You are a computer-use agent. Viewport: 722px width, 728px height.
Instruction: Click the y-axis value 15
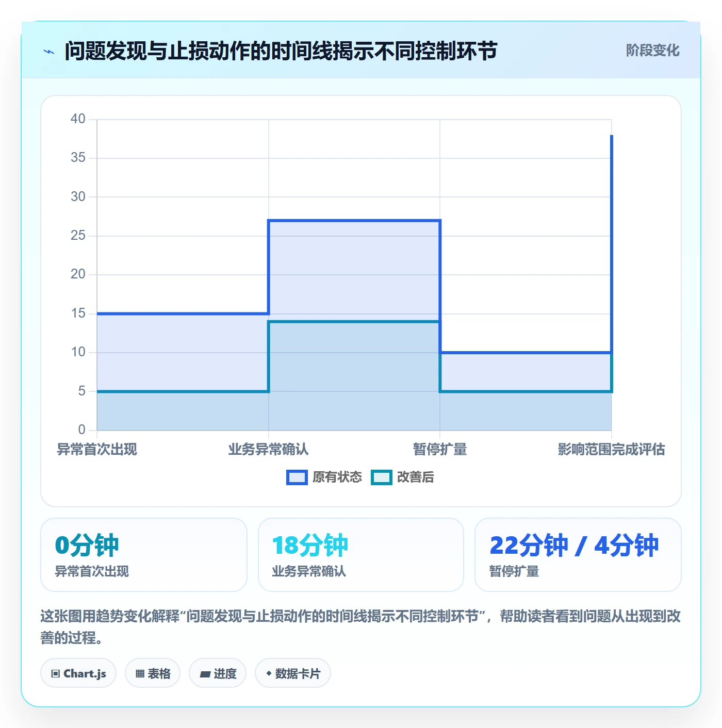[x=78, y=313]
